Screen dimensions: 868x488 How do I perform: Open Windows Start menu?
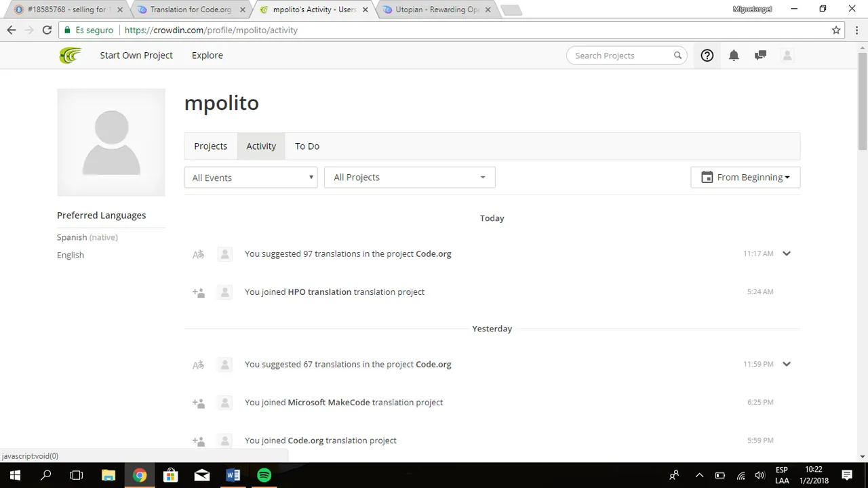[x=15, y=475]
